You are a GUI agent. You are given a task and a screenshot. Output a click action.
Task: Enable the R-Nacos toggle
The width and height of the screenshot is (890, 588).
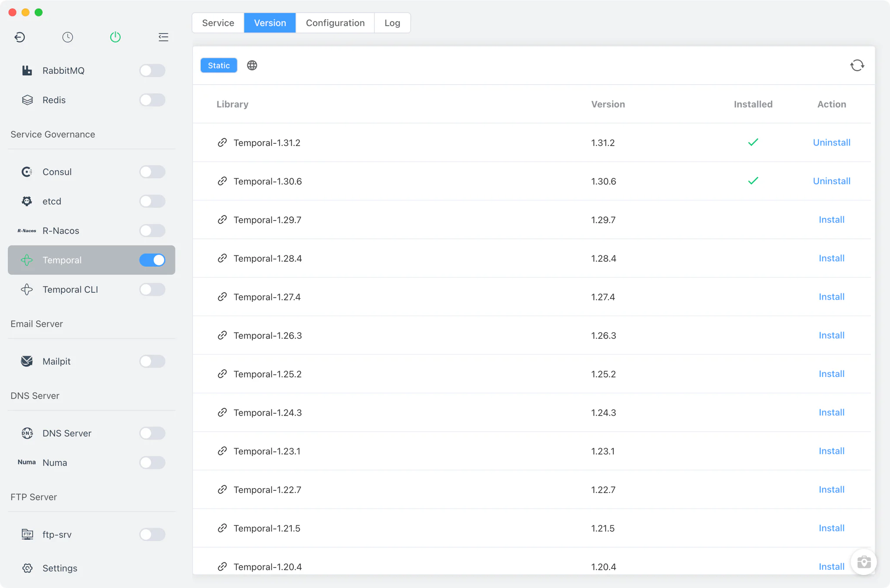click(152, 231)
